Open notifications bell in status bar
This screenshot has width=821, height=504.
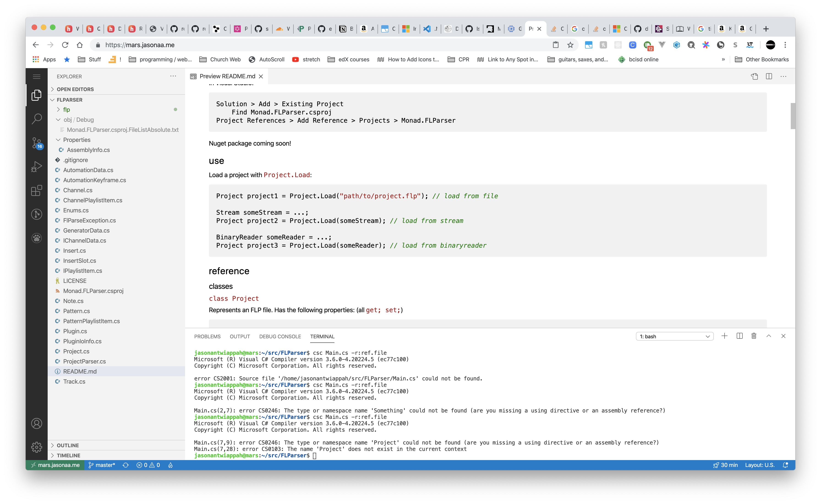[785, 465]
